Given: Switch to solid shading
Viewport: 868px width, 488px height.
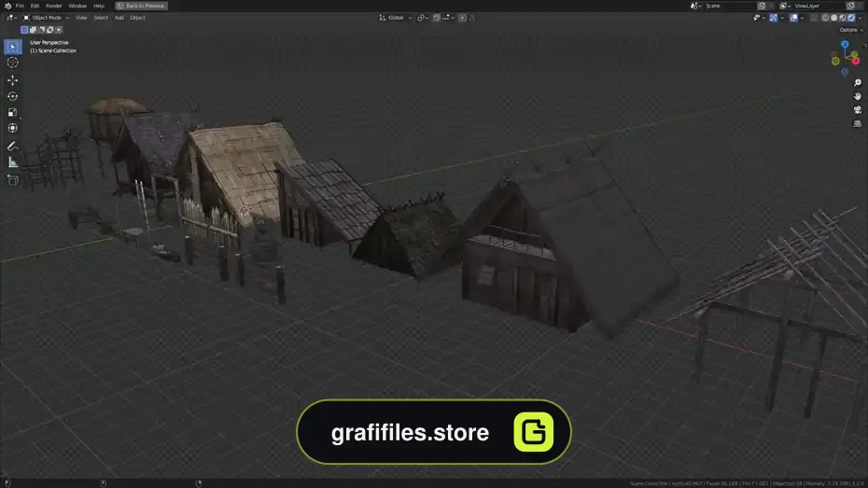Looking at the screenshot, I should (834, 18).
